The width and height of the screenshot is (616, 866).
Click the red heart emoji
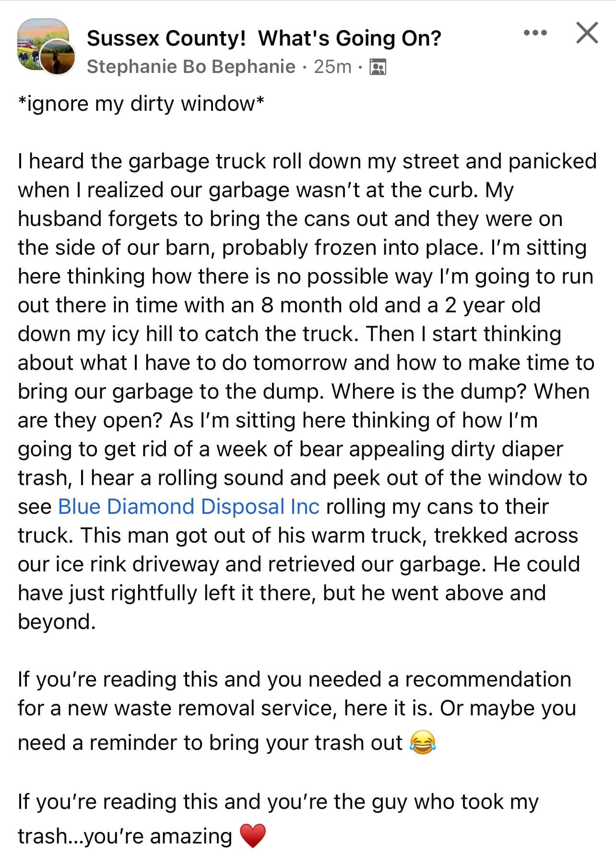[x=252, y=836]
